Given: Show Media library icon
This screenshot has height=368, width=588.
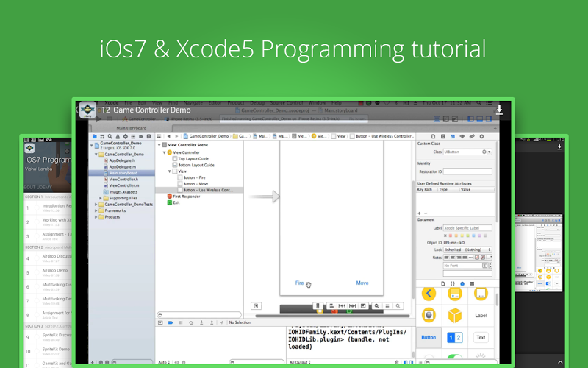Looking at the screenshot, I should coord(472,283).
